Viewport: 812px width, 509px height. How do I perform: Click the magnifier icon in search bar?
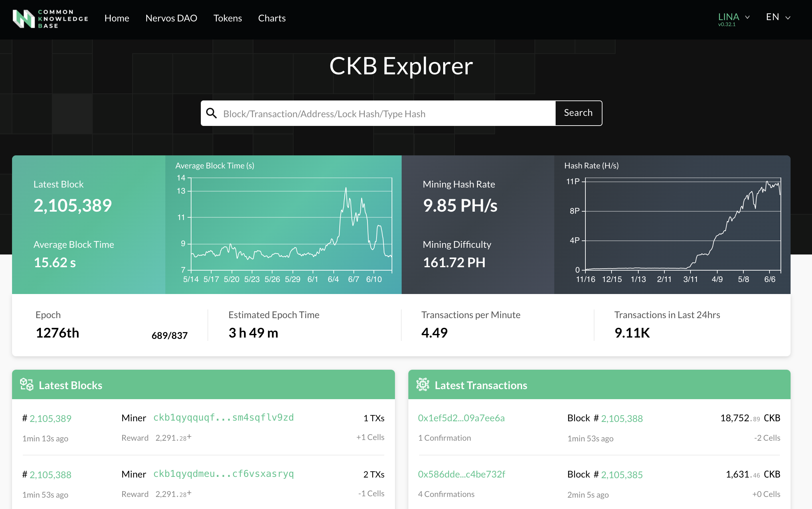pos(211,113)
